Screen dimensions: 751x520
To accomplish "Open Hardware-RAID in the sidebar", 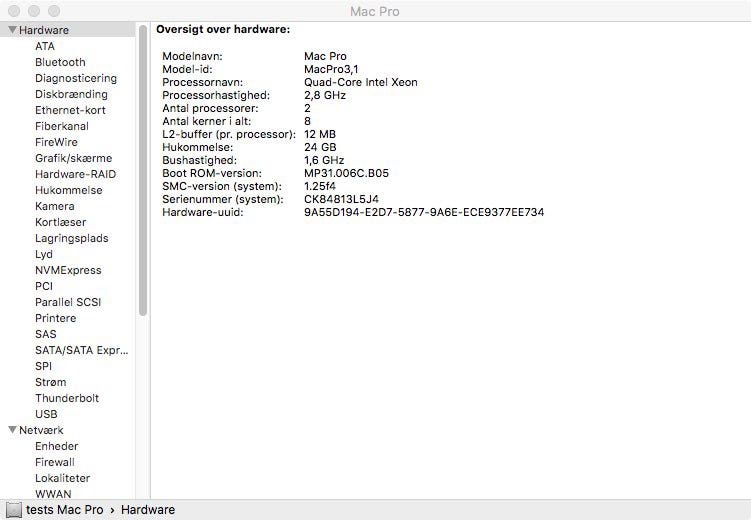I will (x=75, y=174).
